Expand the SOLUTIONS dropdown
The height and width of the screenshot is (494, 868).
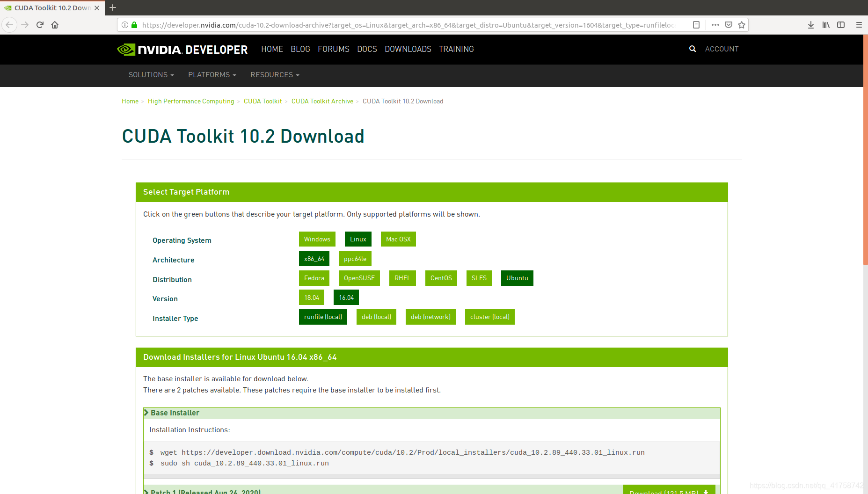click(x=151, y=75)
